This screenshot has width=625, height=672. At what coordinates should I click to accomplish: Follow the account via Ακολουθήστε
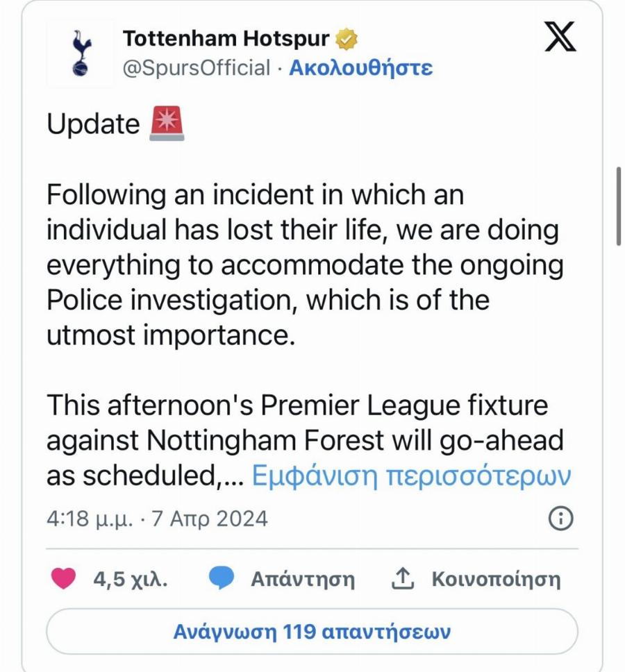click(x=360, y=68)
